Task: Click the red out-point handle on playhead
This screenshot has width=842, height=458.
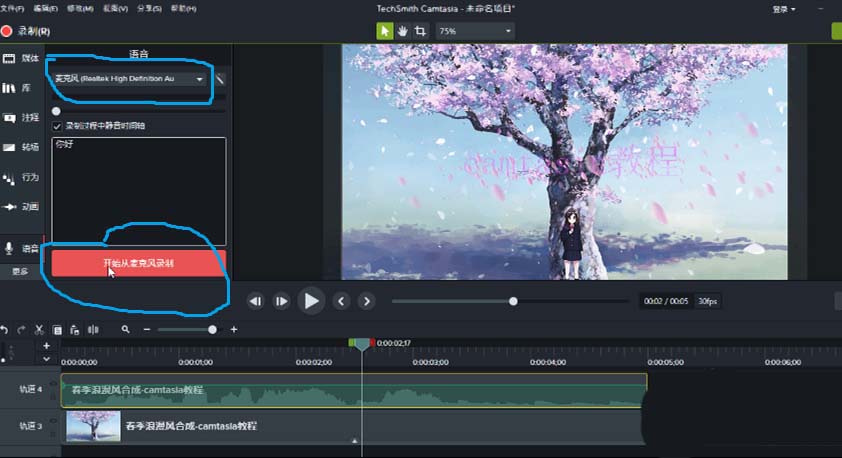Action: [372, 343]
